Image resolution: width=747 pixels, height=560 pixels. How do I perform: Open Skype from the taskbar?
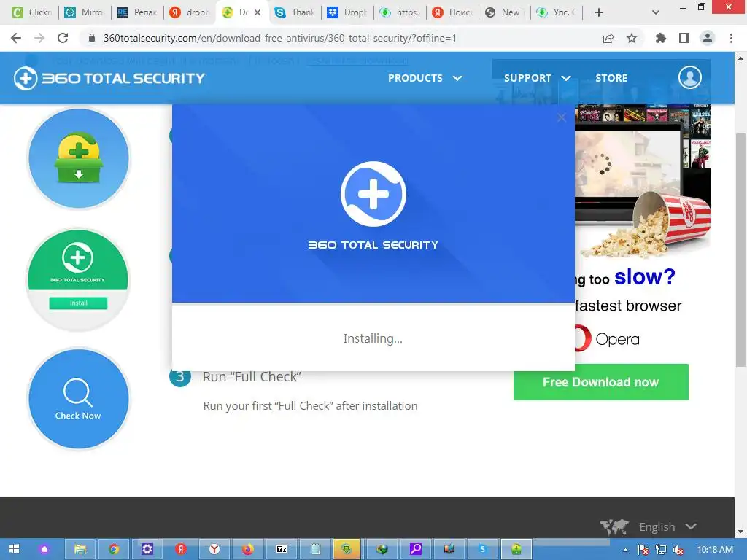point(483,550)
